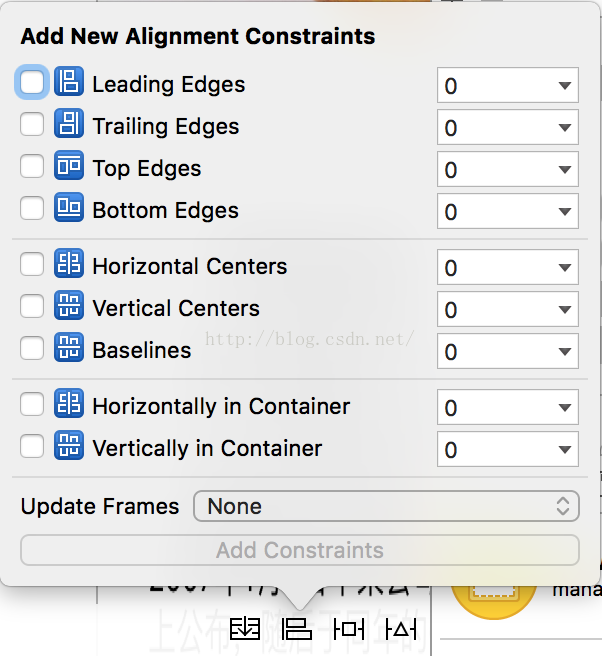The height and width of the screenshot is (656, 602).
Task: Check the Vertical Centers option
Action: point(32,307)
